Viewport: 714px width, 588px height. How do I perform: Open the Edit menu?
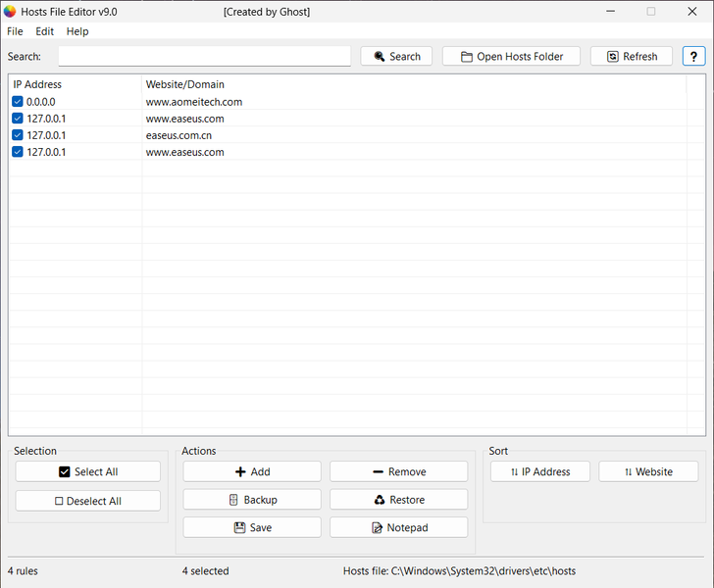[45, 31]
